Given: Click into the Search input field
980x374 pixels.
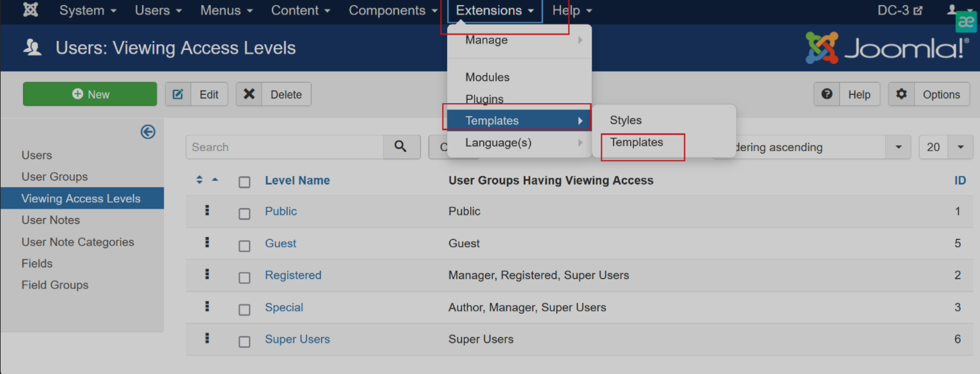Looking at the screenshot, I should tap(285, 147).
